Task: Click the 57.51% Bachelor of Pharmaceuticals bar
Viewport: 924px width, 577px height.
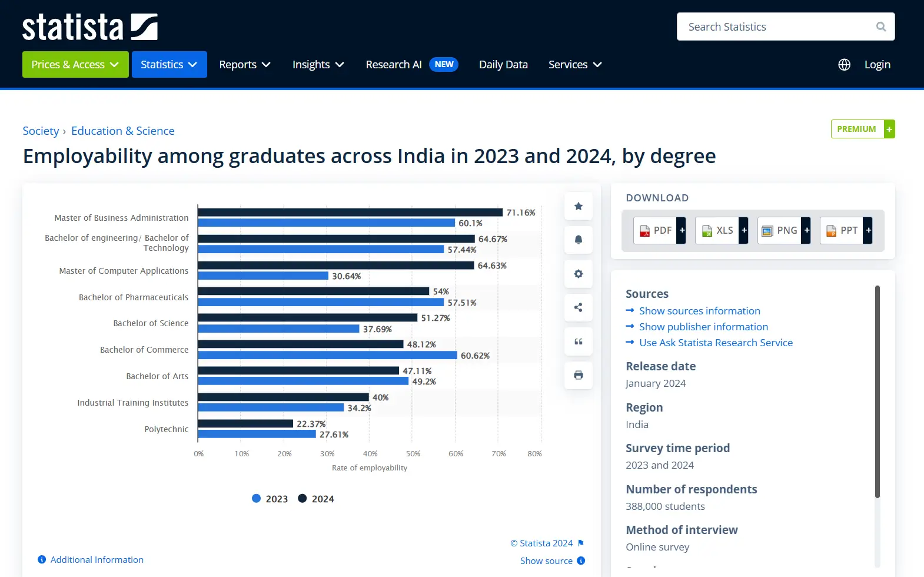Action: coord(321,303)
